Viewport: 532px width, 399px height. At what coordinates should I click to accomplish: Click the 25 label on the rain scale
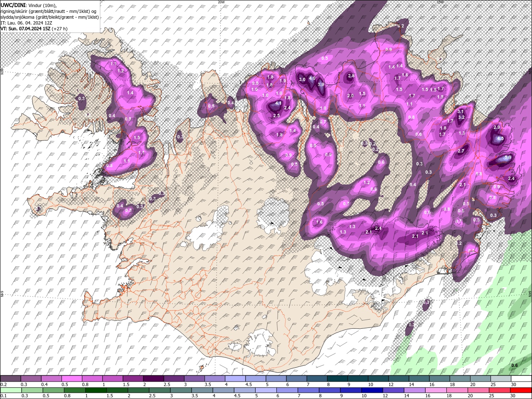pos(491,396)
